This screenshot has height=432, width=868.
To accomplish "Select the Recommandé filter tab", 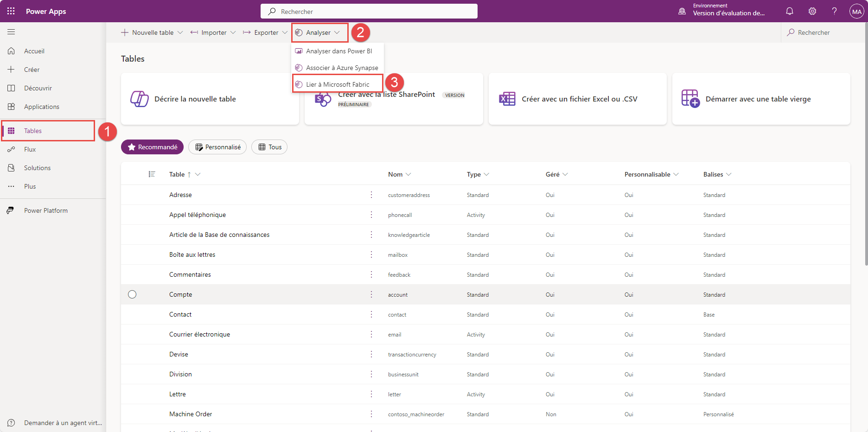I will pos(152,147).
